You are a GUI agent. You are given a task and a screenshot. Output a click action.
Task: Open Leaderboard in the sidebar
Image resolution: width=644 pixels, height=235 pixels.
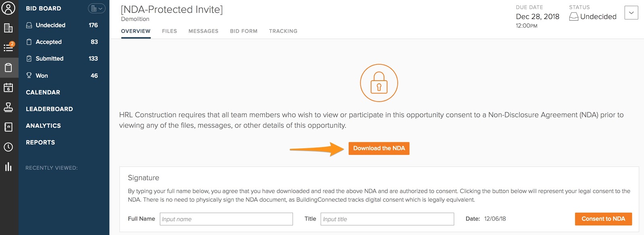pos(49,109)
